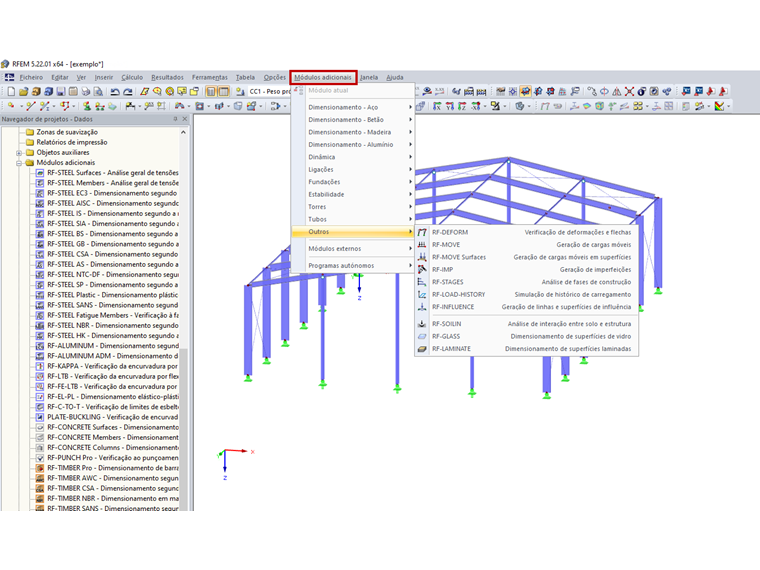The image size is (760, 570).
Task: Click the View in Z direction icon
Action: [x=461, y=106]
